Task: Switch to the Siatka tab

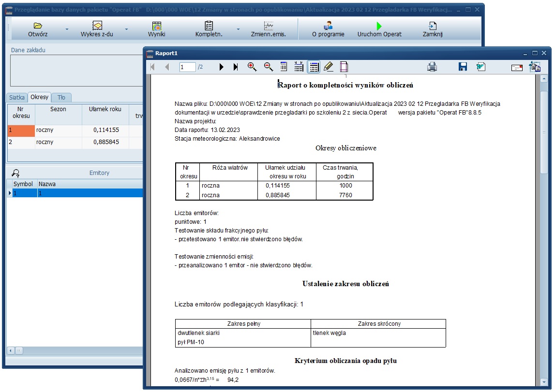Action: coord(17,98)
